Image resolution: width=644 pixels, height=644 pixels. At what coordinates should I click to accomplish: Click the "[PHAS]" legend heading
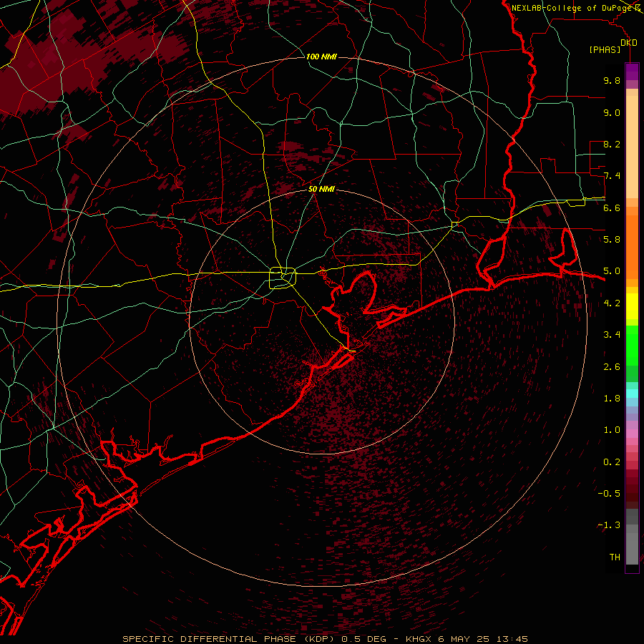(x=605, y=49)
